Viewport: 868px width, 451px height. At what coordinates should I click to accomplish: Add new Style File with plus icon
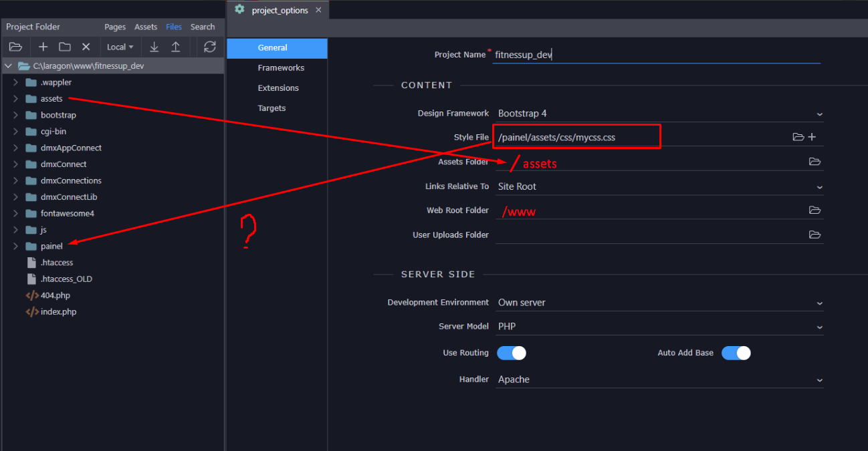coord(812,137)
